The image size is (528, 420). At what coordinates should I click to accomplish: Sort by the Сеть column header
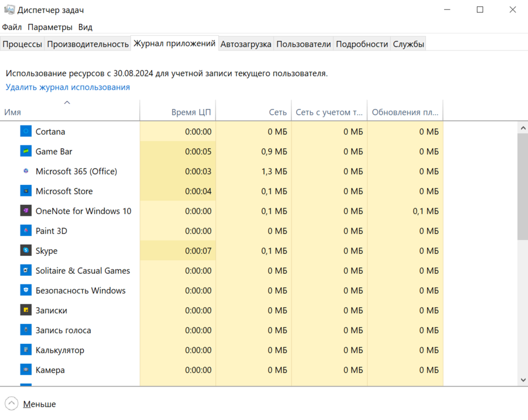(277, 112)
